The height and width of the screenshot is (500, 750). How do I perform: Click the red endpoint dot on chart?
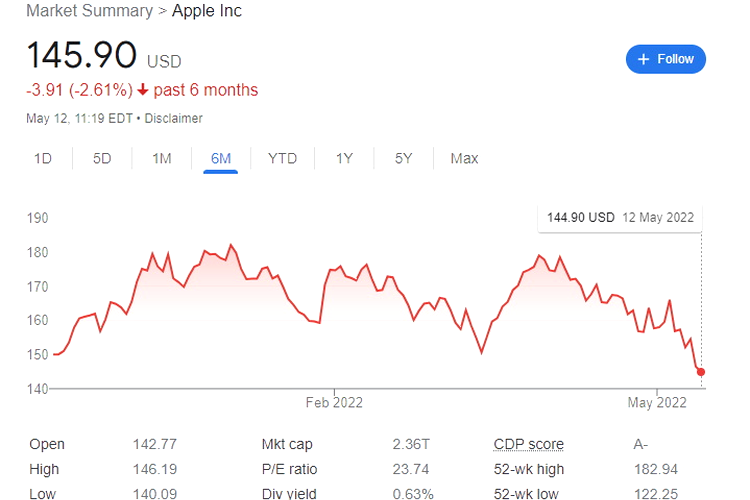click(x=701, y=372)
